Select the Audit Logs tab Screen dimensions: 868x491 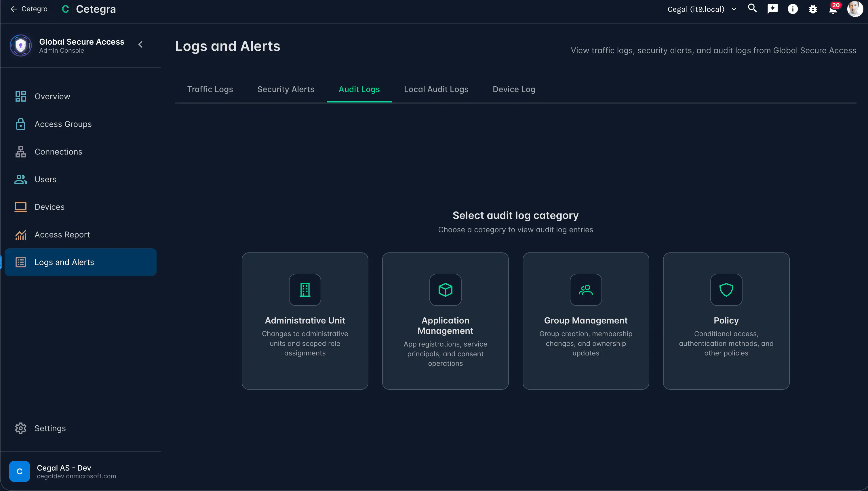(359, 90)
